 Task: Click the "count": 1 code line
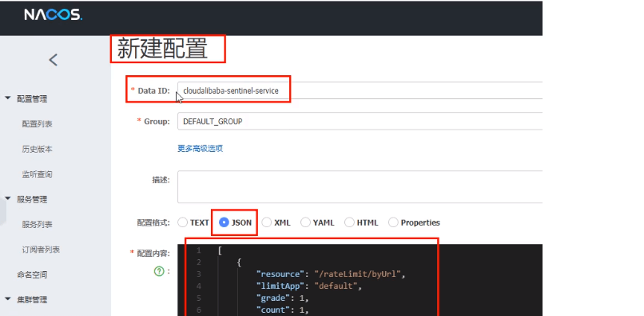coord(282,310)
